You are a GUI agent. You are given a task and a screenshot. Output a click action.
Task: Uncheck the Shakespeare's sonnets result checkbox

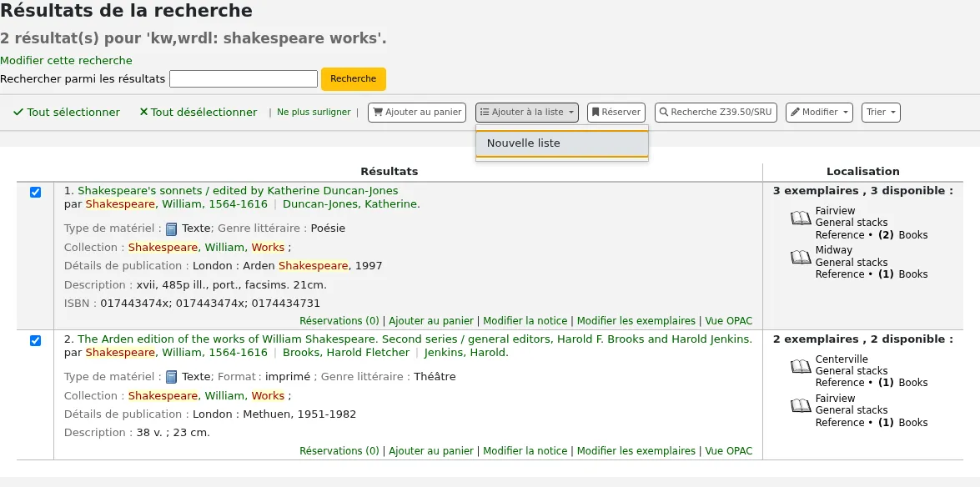[x=36, y=192]
